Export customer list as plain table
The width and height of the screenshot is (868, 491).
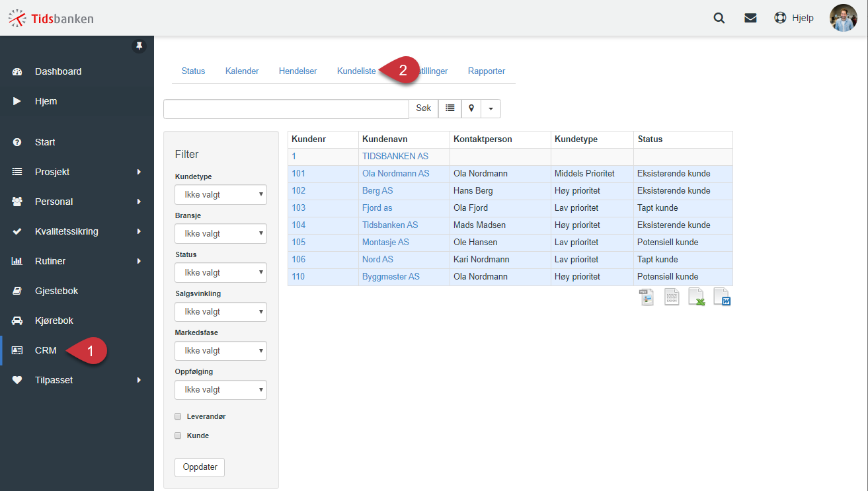click(672, 297)
